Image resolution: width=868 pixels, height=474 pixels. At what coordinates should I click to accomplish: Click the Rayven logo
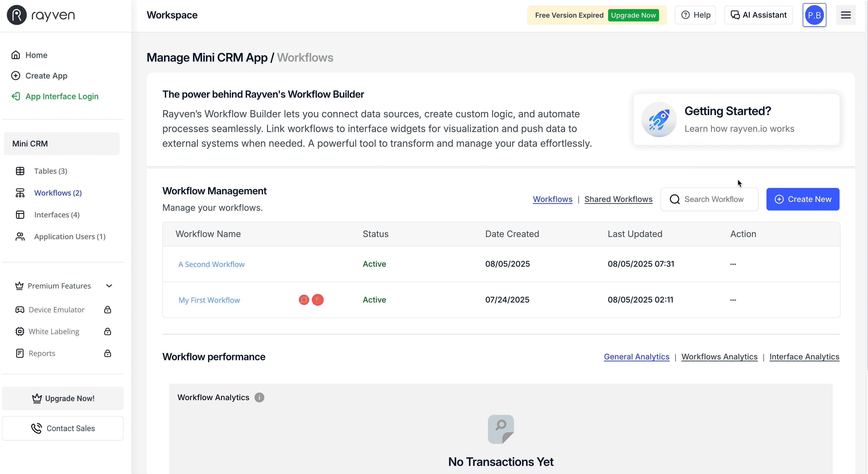tap(40, 15)
